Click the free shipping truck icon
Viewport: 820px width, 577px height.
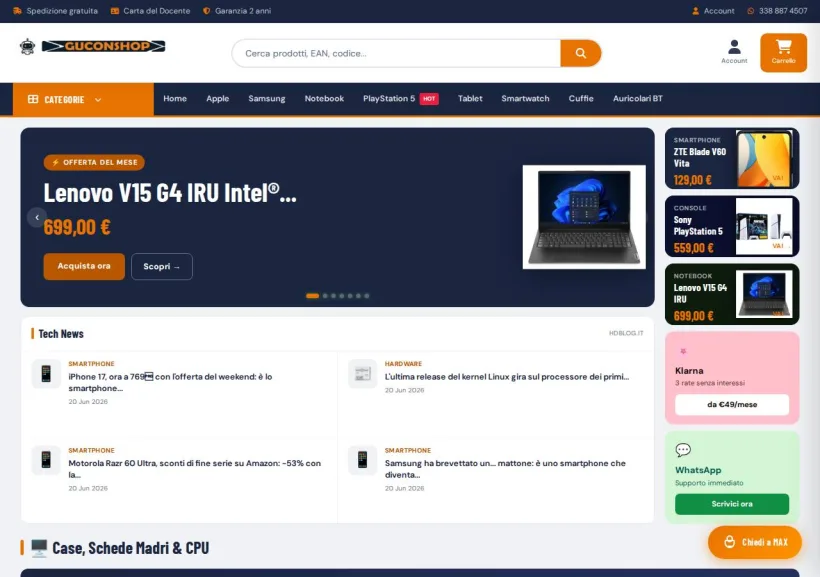click(x=17, y=11)
